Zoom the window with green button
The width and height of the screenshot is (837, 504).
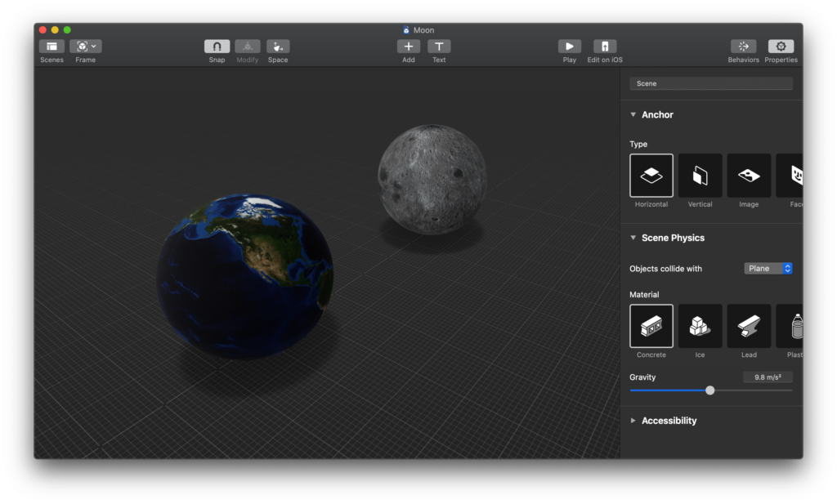coord(67,30)
